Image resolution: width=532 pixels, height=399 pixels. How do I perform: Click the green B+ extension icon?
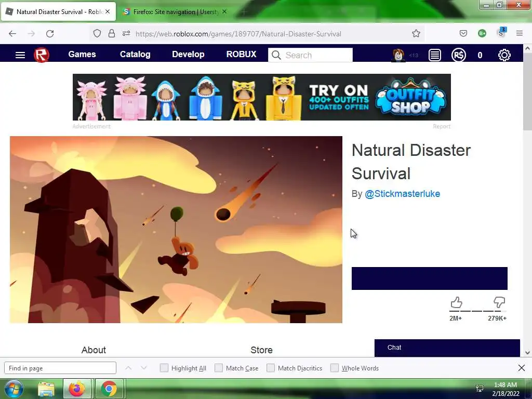point(482,33)
